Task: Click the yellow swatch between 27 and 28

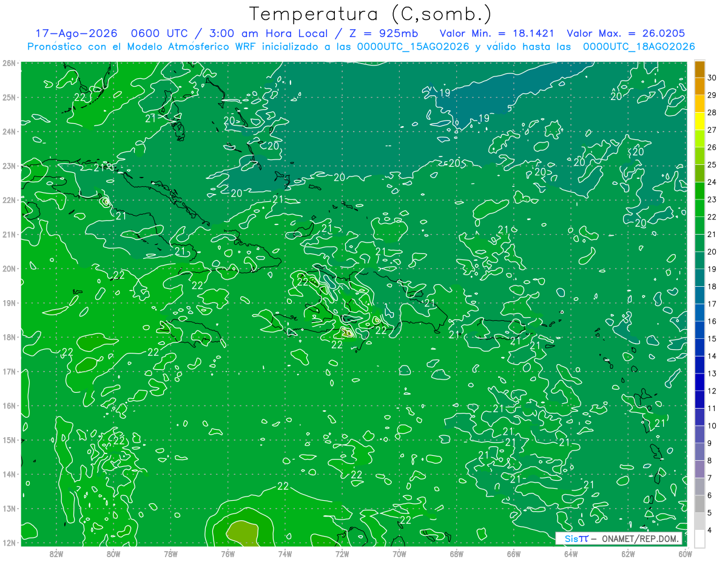Action: click(x=699, y=121)
